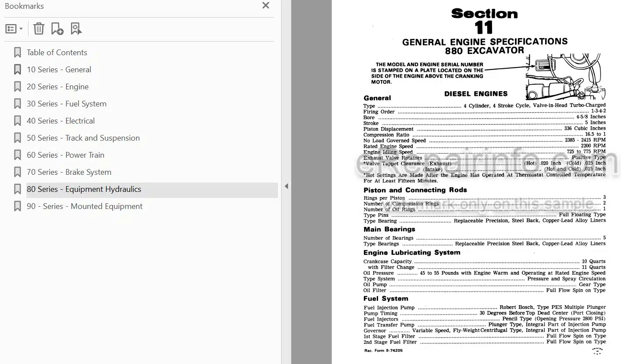
Task: Open the Table of Contents bookmark
Action: point(57,53)
